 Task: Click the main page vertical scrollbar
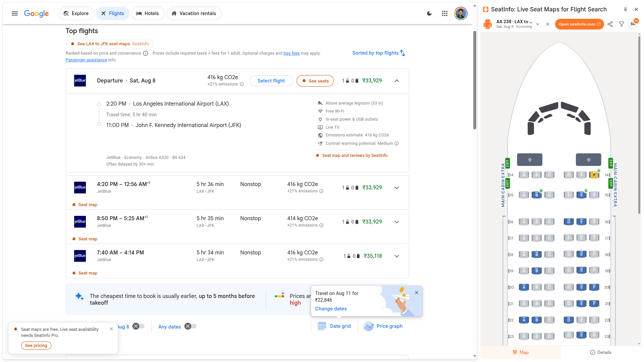click(x=475, y=80)
